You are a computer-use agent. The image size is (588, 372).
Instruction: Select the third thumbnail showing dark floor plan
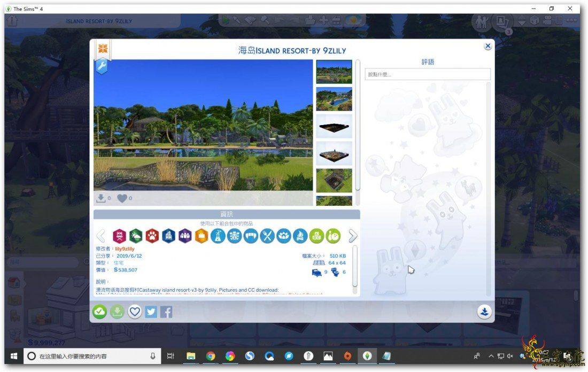click(334, 126)
